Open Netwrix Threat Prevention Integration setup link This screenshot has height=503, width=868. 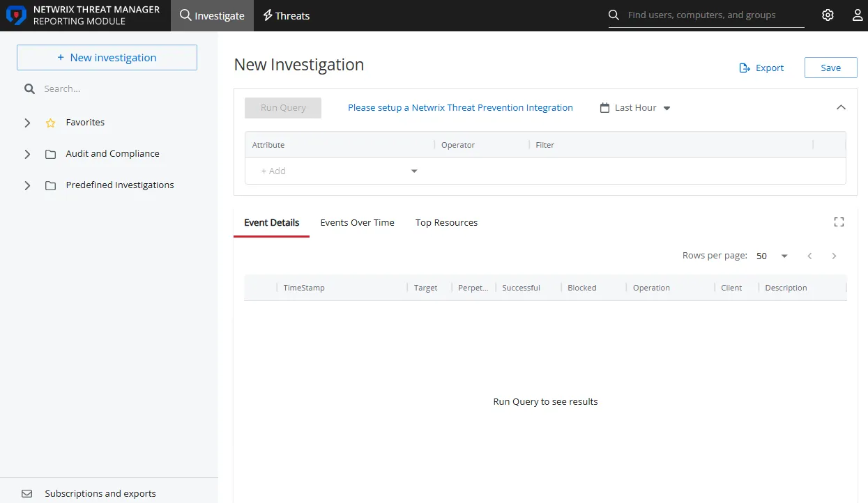click(460, 108)
